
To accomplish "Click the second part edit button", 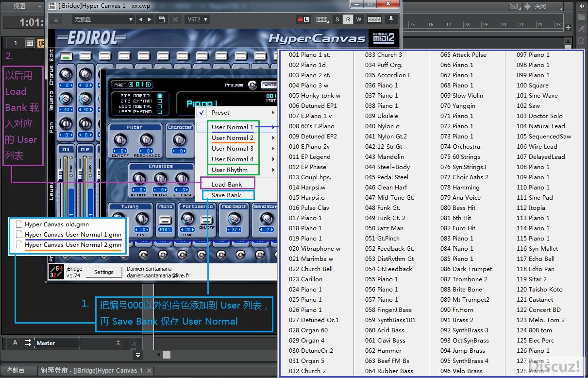I will point(84,56).
